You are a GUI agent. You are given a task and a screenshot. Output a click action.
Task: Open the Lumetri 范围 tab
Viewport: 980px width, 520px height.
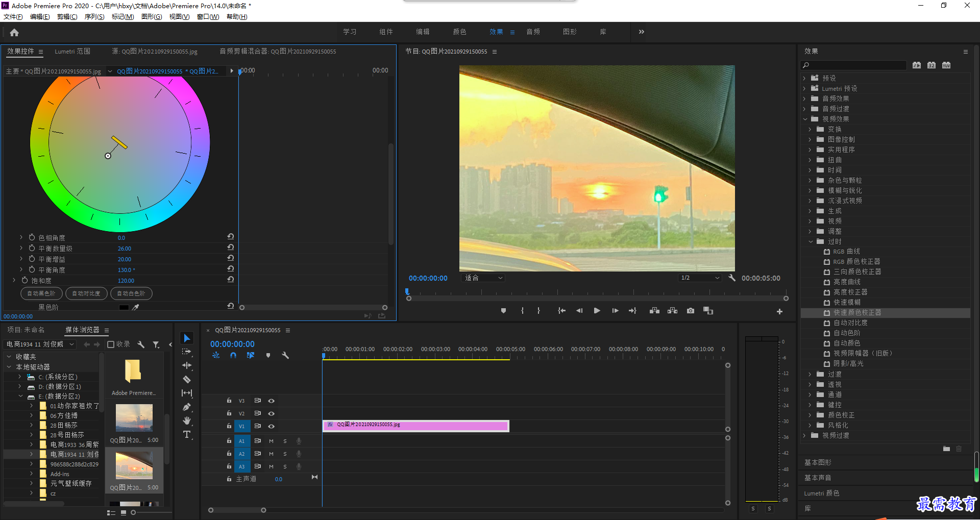72,52
